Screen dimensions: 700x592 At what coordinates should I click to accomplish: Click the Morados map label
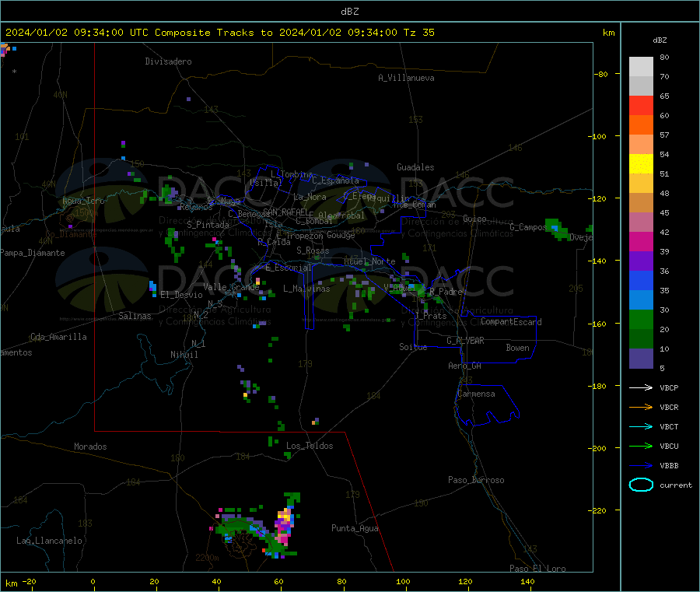coord(90,447)
